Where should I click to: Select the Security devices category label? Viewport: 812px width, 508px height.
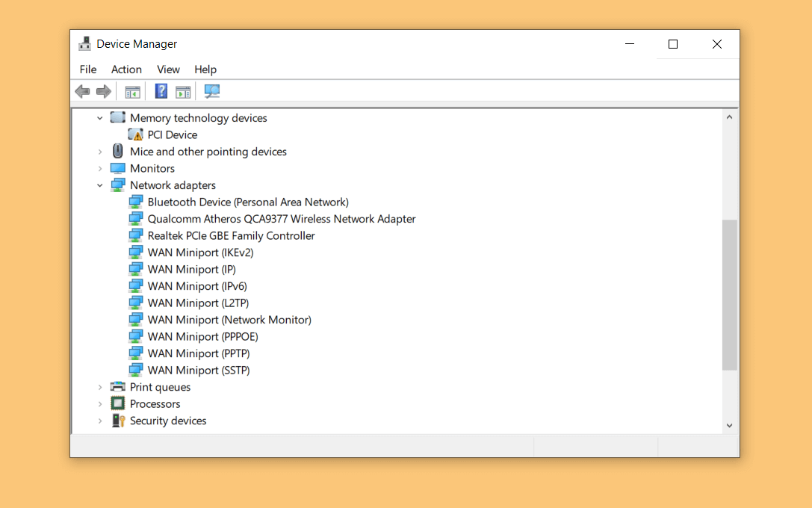coord(168,421)
